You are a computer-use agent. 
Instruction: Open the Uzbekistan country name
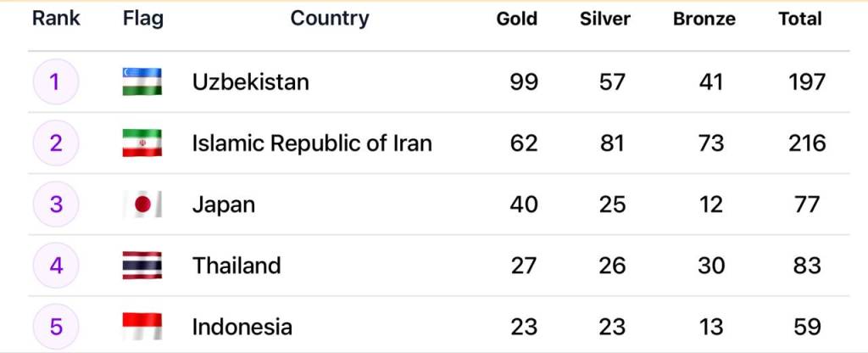(x=251, y=81)
